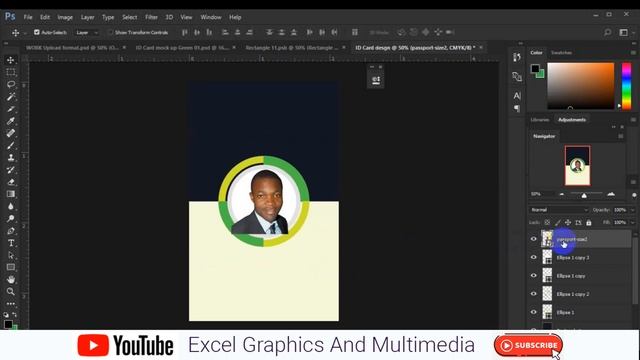The width and height of the screenshot is (640, 360).
Task: Open the Image menu
Action: click(x=65, y=17)
